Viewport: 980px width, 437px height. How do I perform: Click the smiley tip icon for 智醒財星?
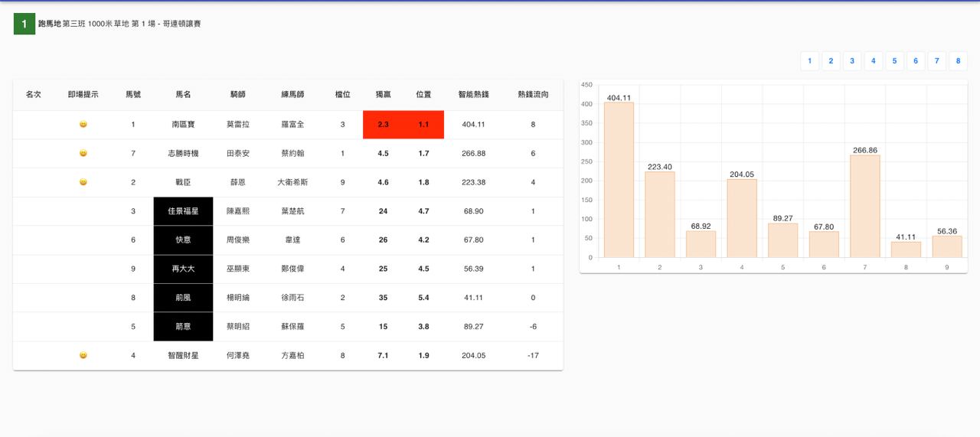pos(83,356)
